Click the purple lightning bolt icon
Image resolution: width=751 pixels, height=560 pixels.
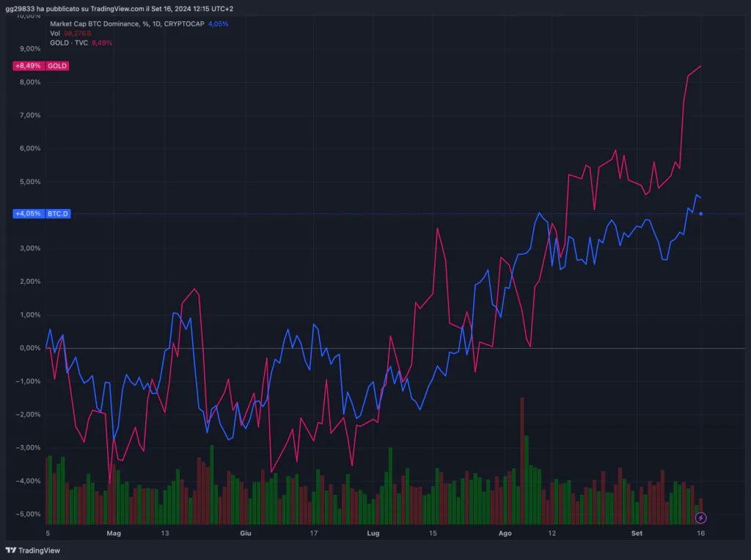[x=700, y=517]
